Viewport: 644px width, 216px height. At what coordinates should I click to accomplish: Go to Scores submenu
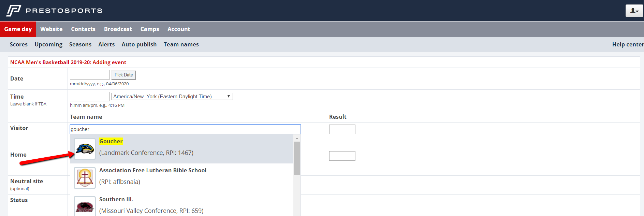pyautogui.click(x=19, y=44)
